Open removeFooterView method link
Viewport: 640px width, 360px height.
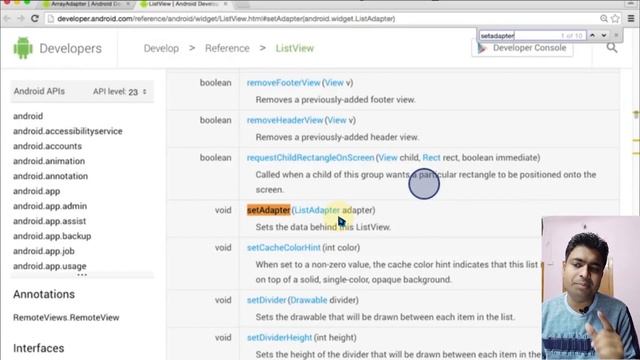pos(283,82)
